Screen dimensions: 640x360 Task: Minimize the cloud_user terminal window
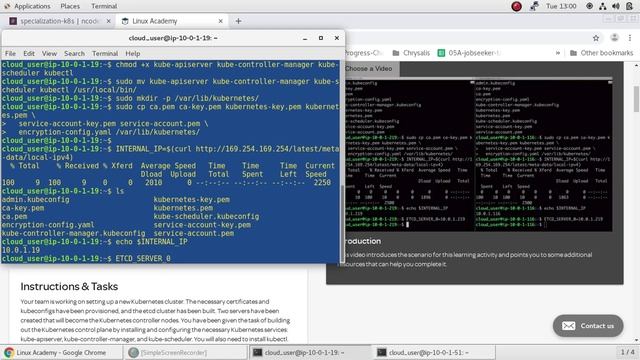pos(305,38)
